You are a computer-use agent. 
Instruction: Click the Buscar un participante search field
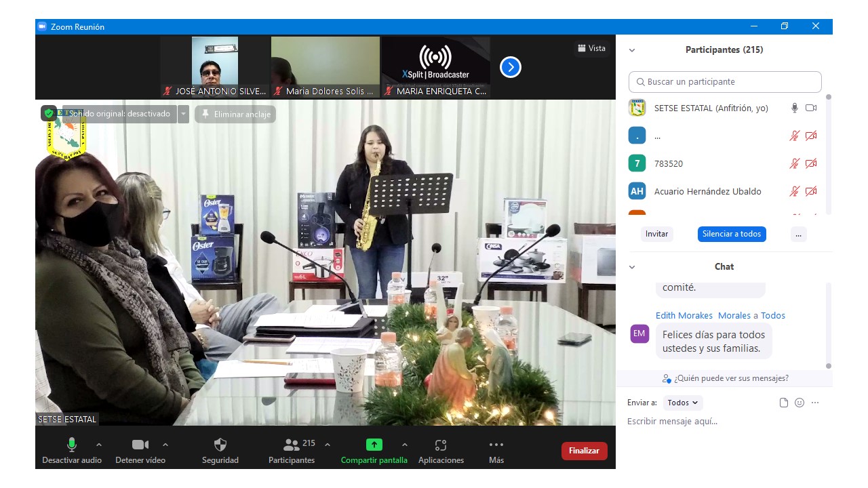click(725, 82)
